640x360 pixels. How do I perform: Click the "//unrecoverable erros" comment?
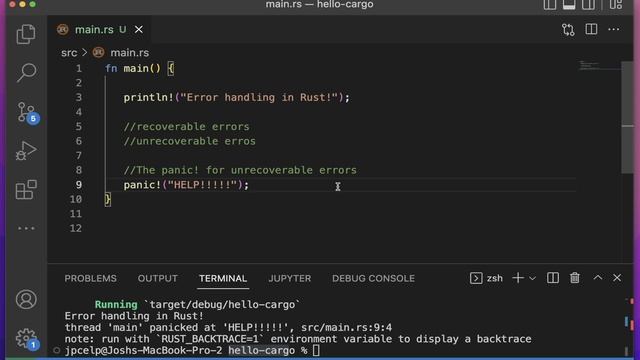click(x=190, y=141)
